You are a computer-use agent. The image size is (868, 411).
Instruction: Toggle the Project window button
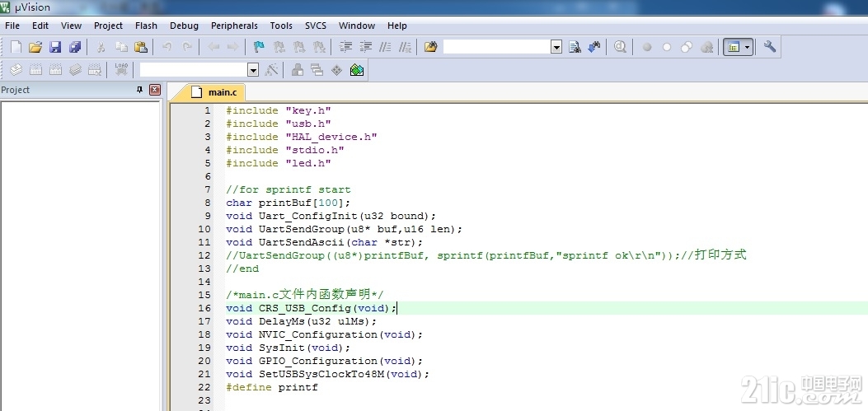[734, 47]
